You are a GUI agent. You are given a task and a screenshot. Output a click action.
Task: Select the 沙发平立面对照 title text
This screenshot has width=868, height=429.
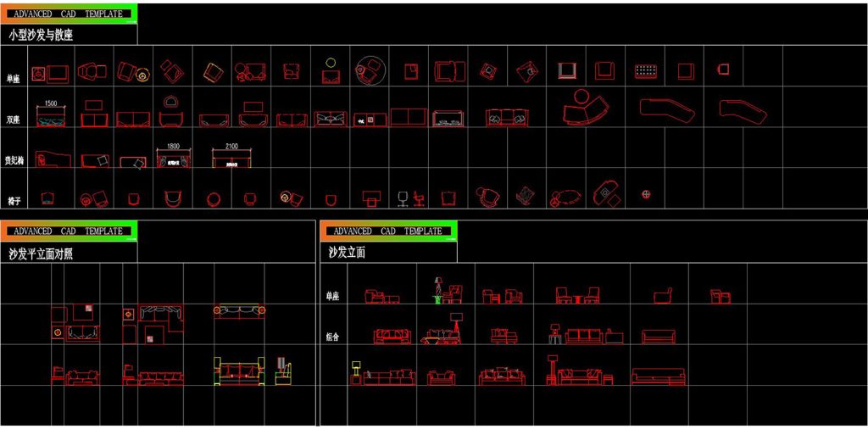[x=41, y=253]
